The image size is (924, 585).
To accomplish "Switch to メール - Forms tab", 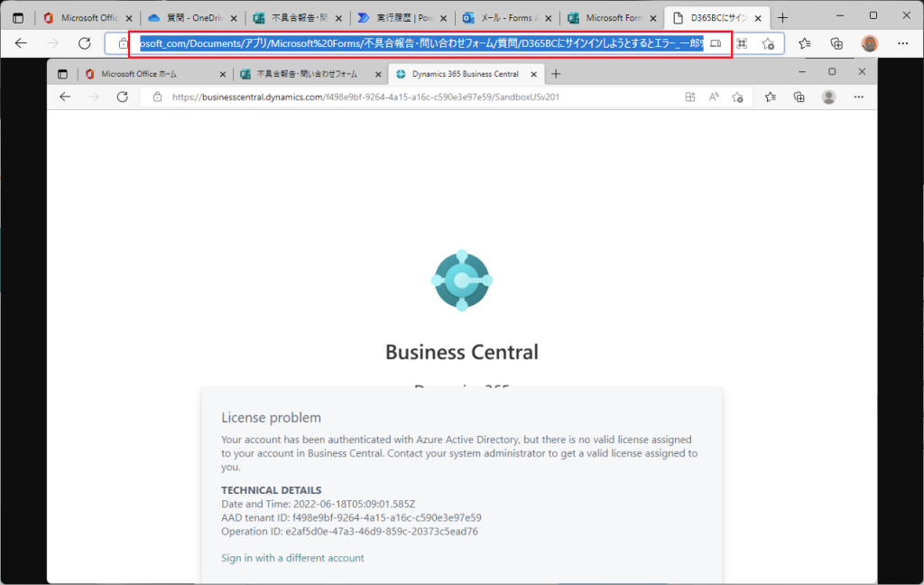I will (x=507, y=18).
